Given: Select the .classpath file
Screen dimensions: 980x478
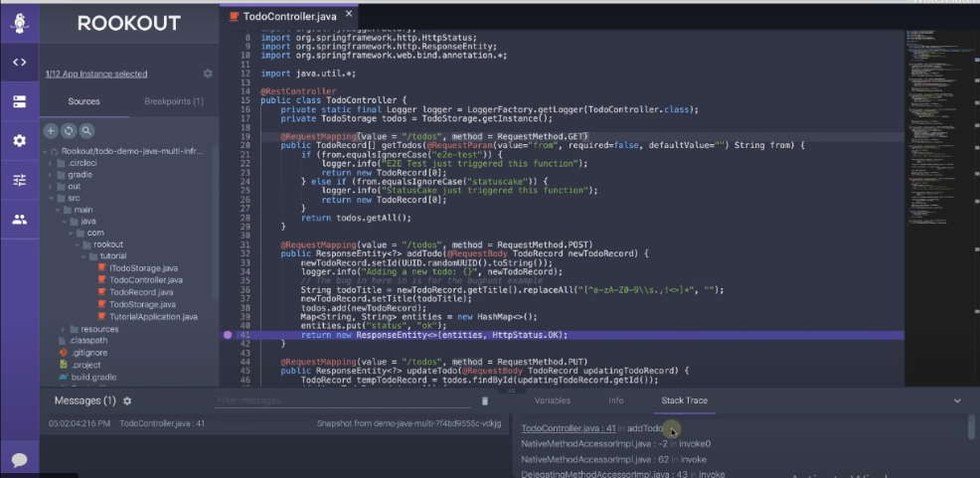Looking at the screenshot, I should (x=88, y=341).
